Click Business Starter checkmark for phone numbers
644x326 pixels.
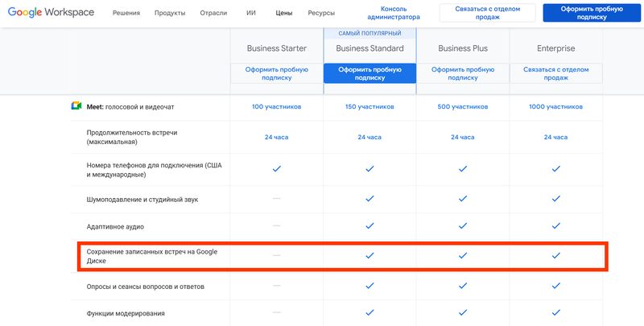click(x=277, y=169)
